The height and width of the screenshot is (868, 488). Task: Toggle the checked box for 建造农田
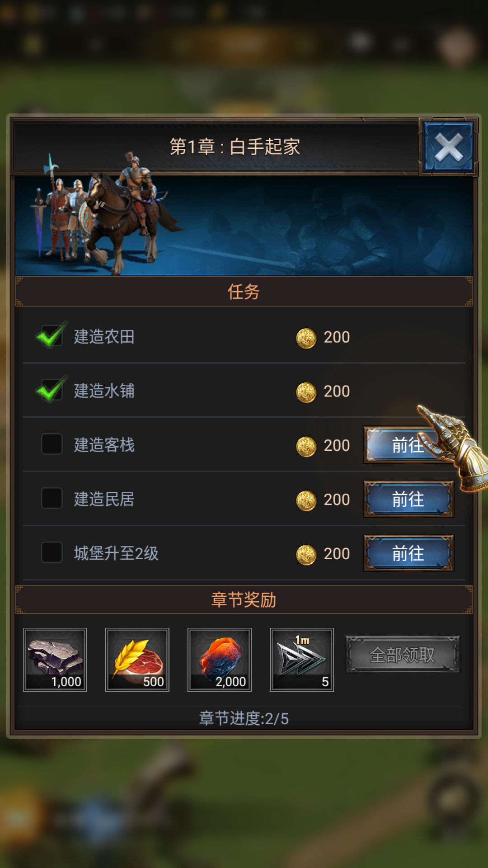(x=52, y=335)
